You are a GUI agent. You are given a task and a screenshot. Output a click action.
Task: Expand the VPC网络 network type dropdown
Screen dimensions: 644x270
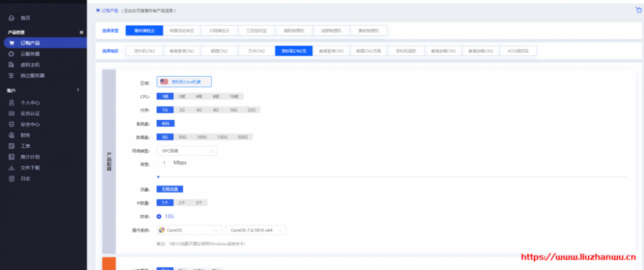pyautogui.click(x=189, y=151)
